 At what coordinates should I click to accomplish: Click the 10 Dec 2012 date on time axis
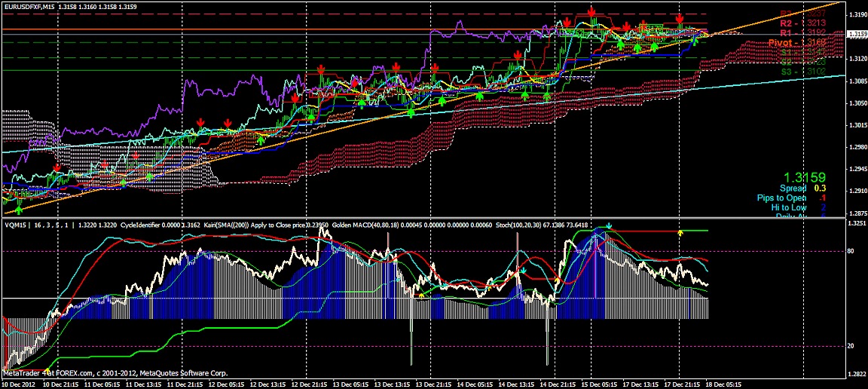(18, 384)
